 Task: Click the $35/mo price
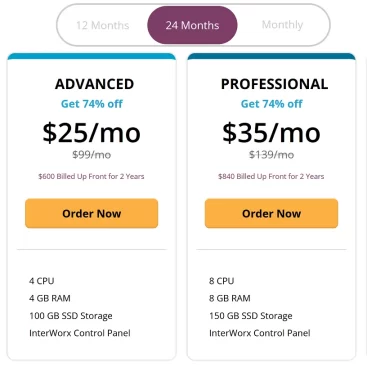[x=271, y=132]
